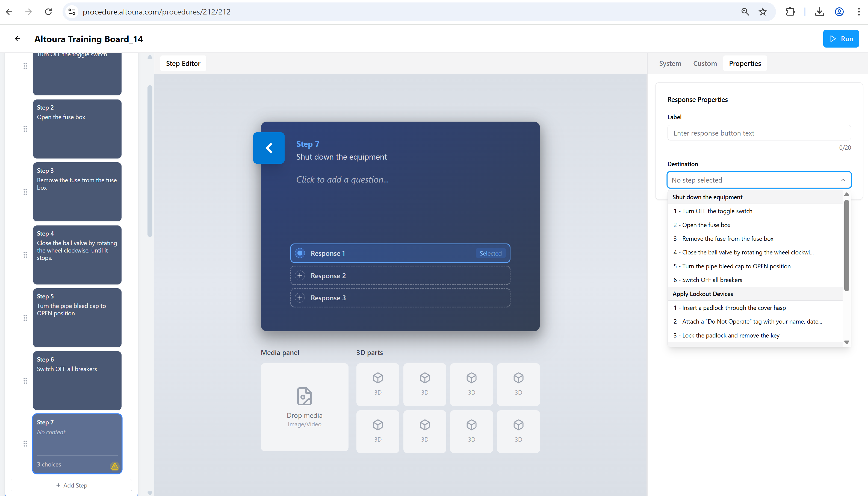Switch to the Custom tab
Viewport: 868px width, 496px height.
705,63
